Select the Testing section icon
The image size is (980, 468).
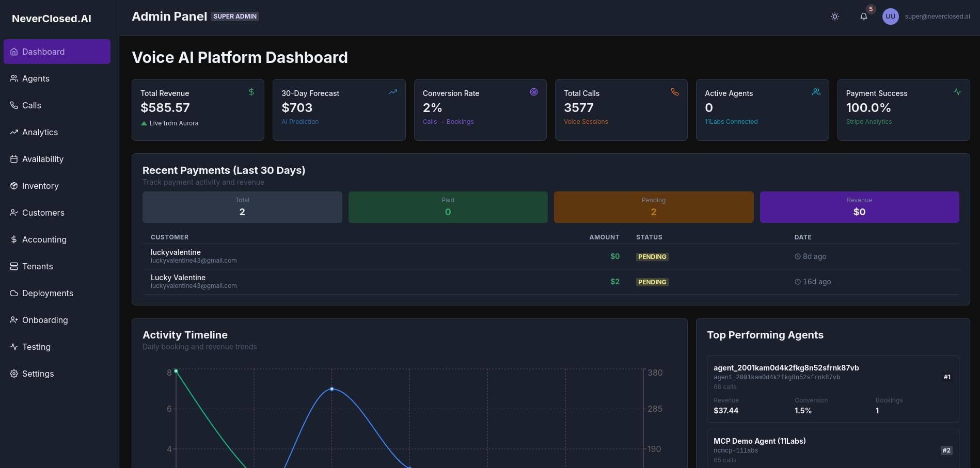(14, 347)
